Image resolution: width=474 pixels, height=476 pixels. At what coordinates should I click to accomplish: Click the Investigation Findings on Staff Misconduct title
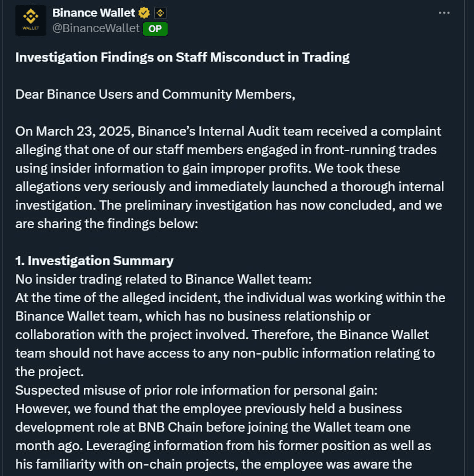[182, 57]
